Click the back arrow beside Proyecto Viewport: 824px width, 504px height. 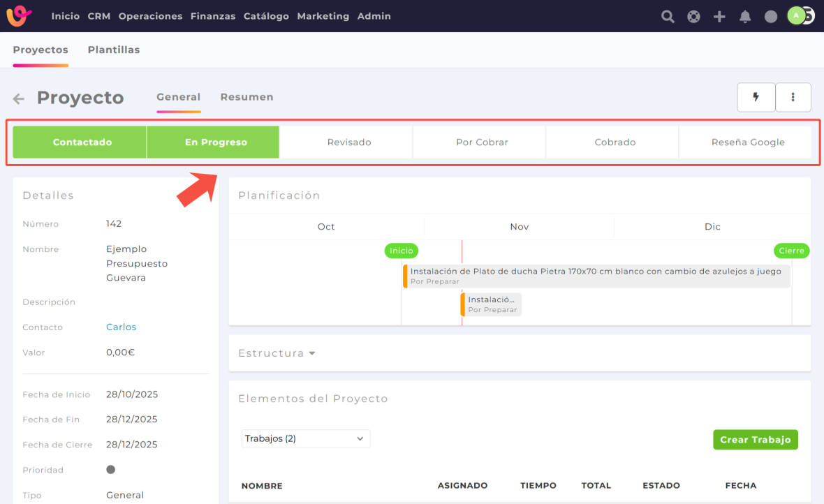click(19, 98)
